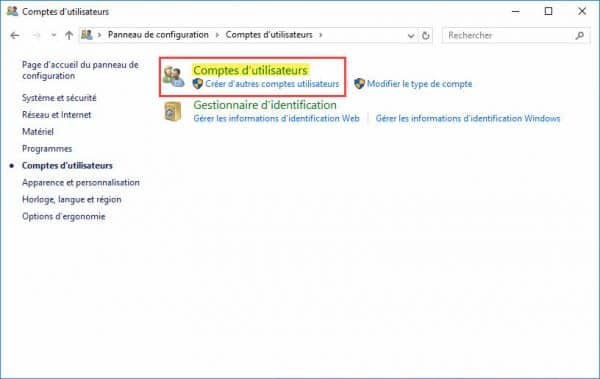Open Réseau et Internet category
Image resolution: width=600 pixels, height=379 pixels.
coord(57,115)
